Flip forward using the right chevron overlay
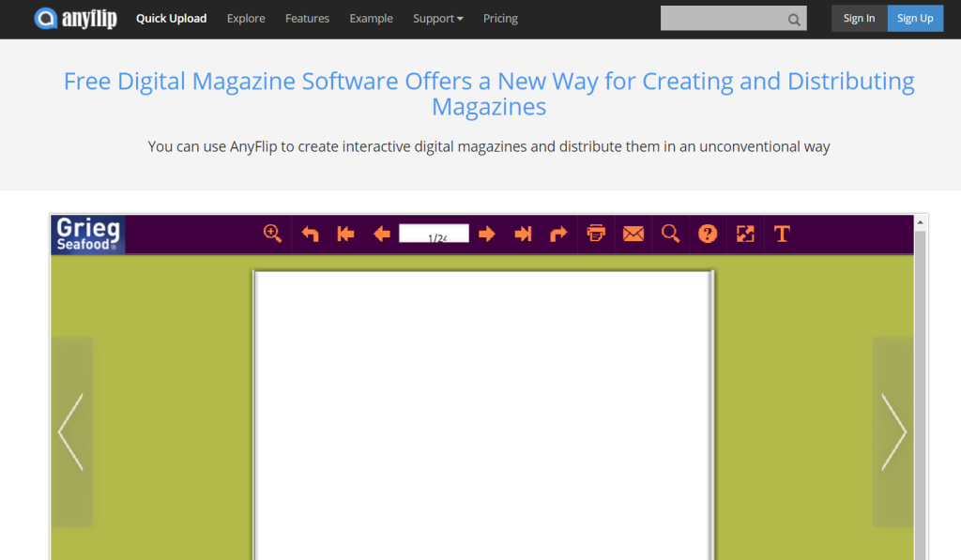 point(892,431)
